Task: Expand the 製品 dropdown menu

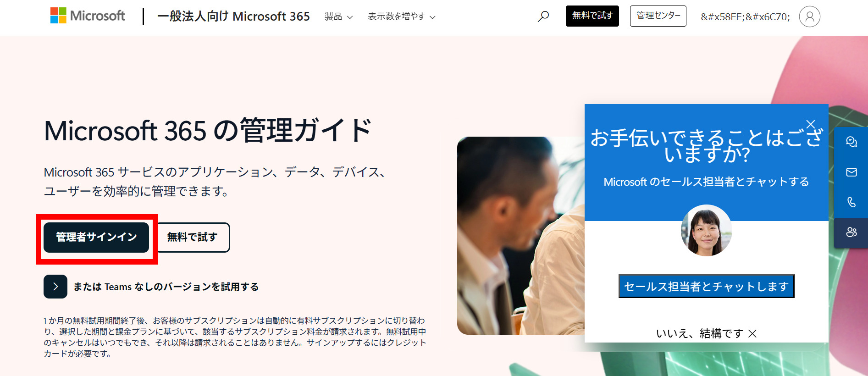Action: click(x=339, y=17)
